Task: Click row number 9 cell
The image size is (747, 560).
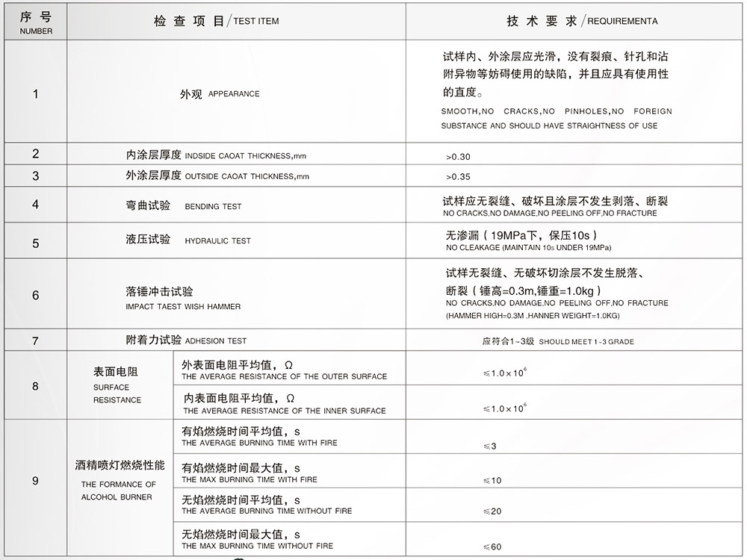Action: coord(36,487)
